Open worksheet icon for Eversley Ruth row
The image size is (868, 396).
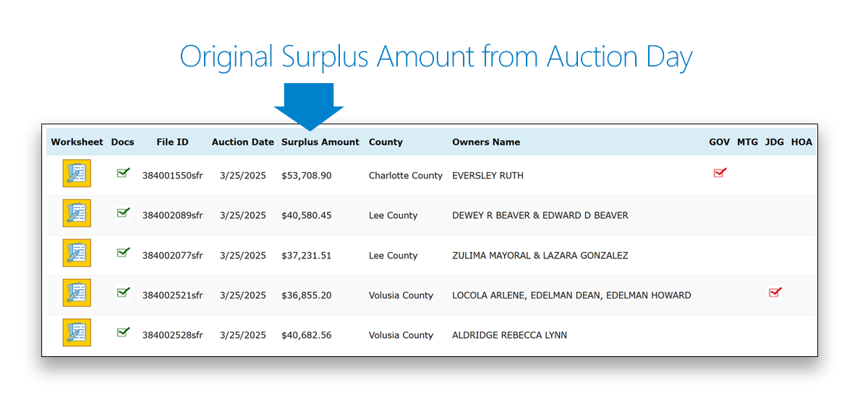click(77, 174)
